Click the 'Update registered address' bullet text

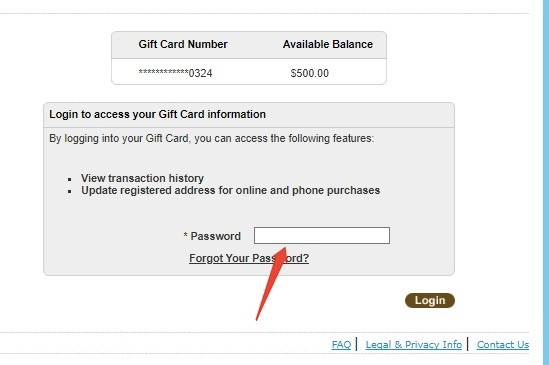pyautogui.click(x=230, y=190)
